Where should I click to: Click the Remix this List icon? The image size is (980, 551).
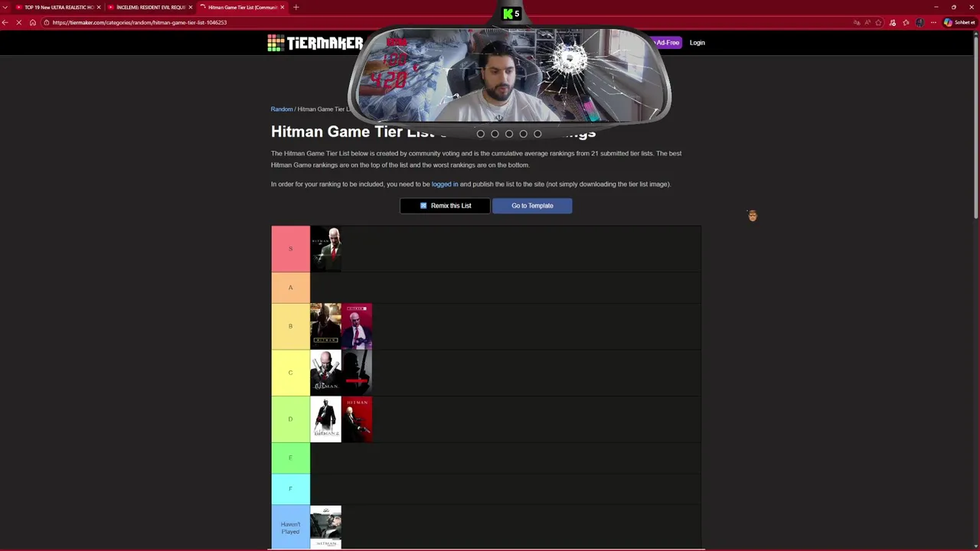(x=423, y=205)
